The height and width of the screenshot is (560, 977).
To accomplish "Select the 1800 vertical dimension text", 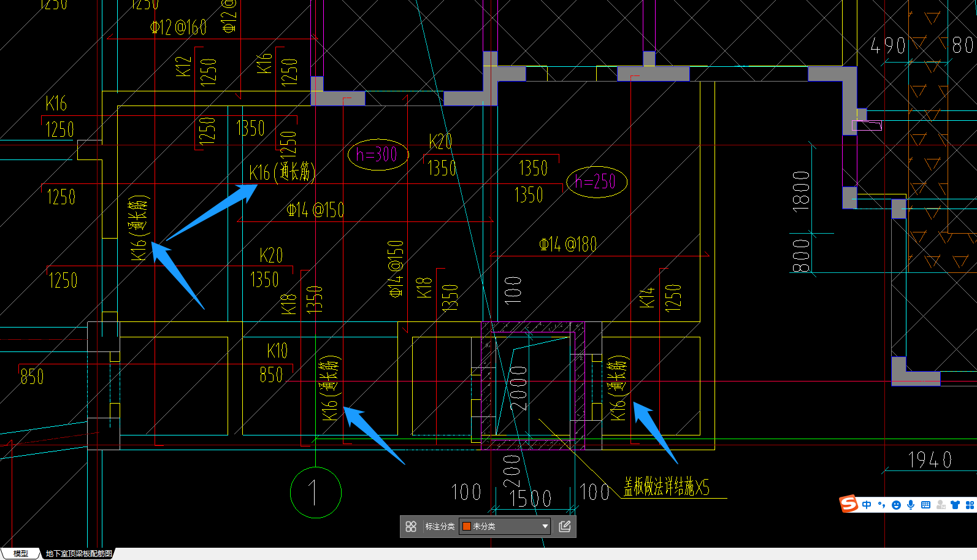I will pos(801,191).
